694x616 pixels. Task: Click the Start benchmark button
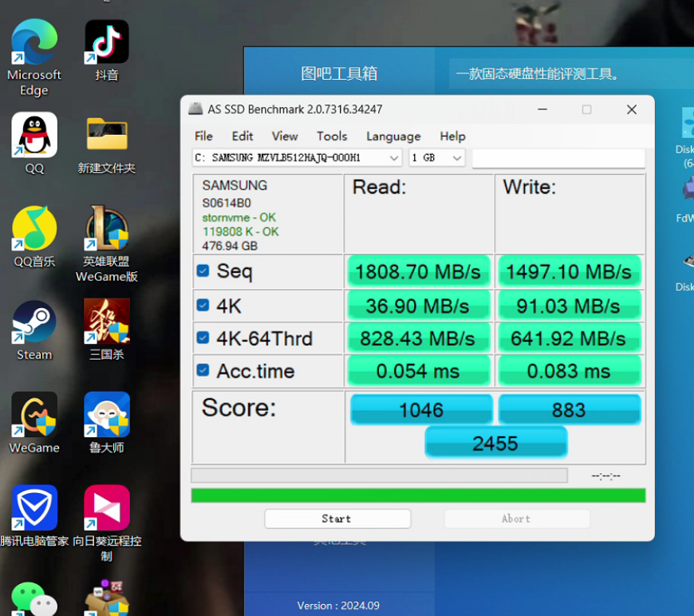click(x=337, y=519)
